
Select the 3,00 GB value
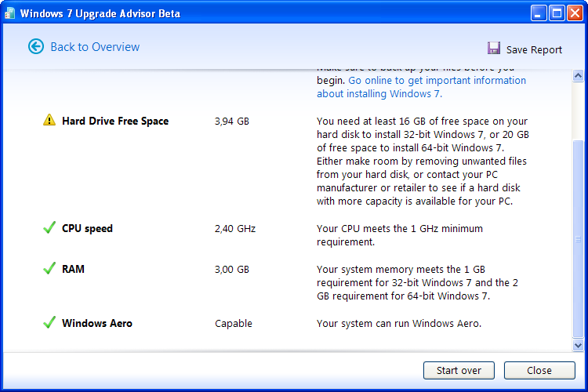[232, 270]
